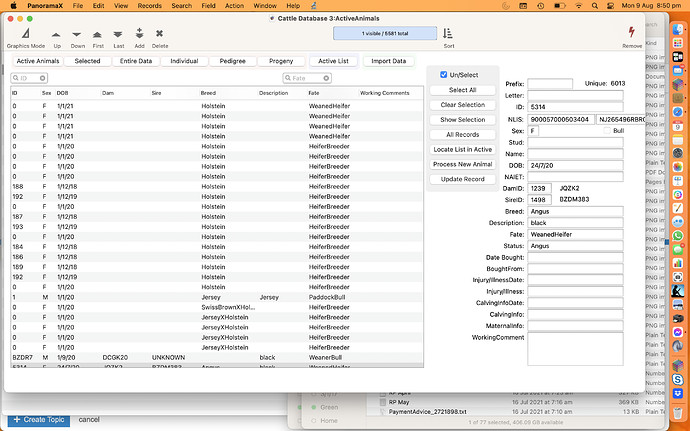
Task: Click the DOB field showing 24/7/20
Action: (575, 166)
